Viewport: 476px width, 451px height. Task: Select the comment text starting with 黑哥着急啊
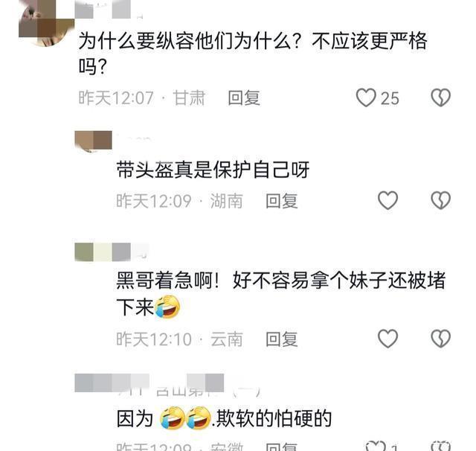click(281, 293)
